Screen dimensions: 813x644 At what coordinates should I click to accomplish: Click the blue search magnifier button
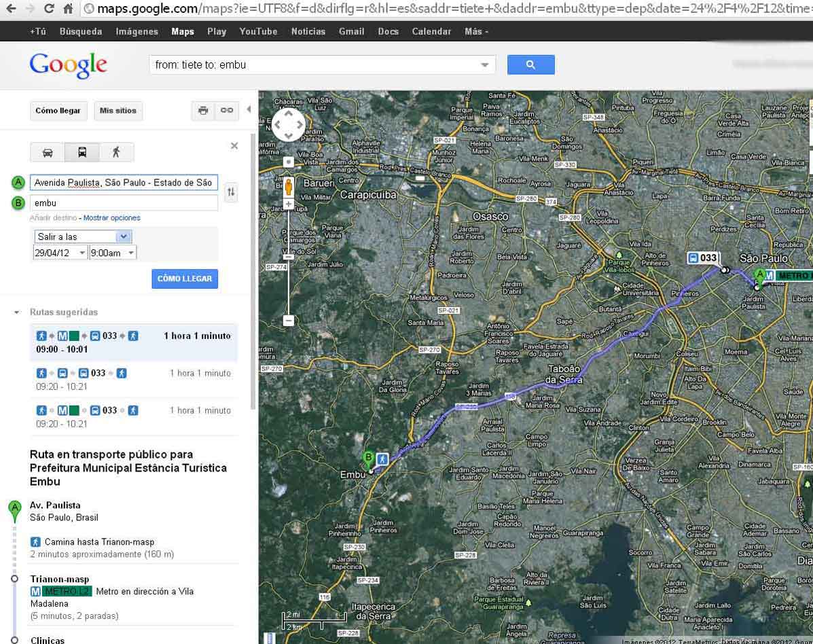tap(530, 65)
